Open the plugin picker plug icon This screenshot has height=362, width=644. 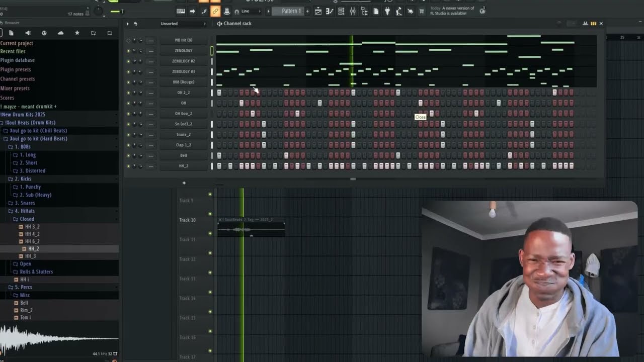[x=387, y=11]
